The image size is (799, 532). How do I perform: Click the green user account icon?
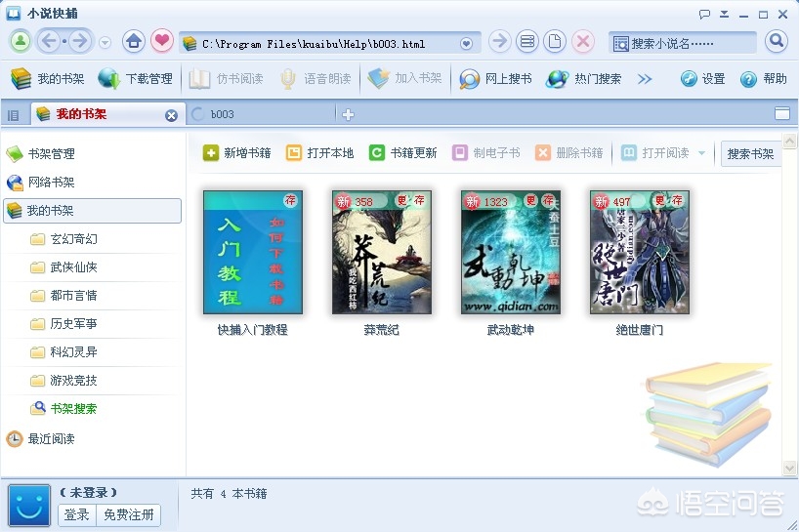pyautogui.click(x=21, y=41)
